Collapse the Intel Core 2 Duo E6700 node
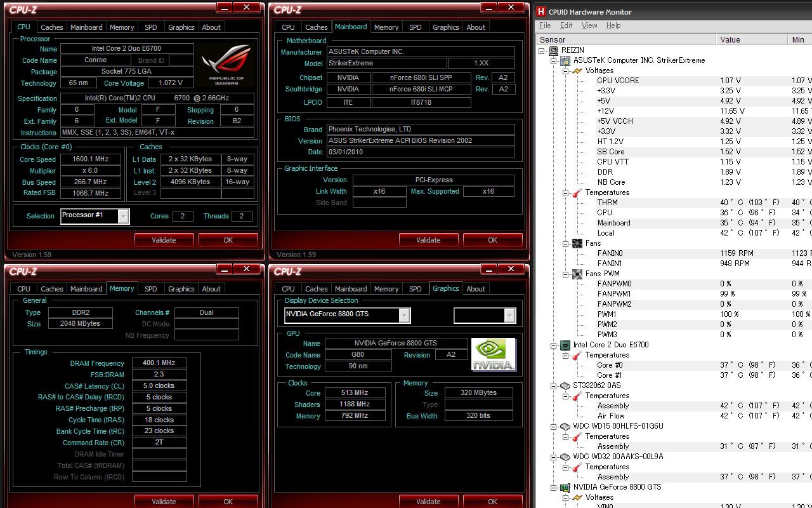Viewport: 812px width, 508px height. coord(554,345)
